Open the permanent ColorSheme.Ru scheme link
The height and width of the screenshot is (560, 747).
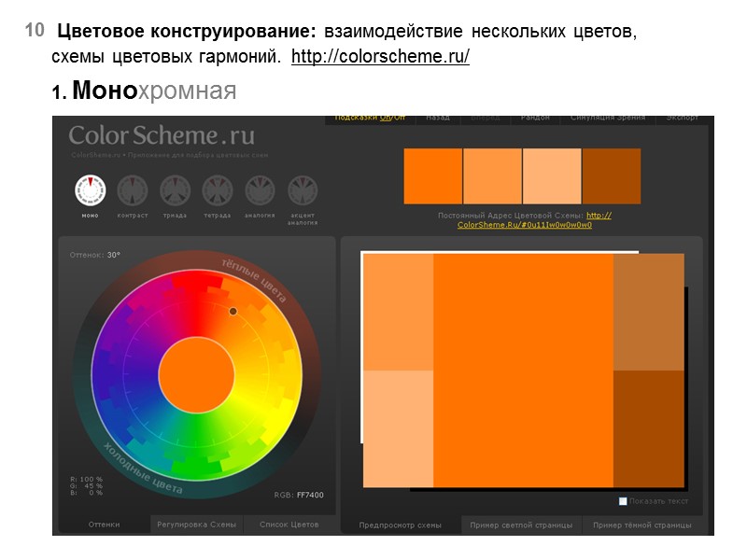[x=526, y=226]
